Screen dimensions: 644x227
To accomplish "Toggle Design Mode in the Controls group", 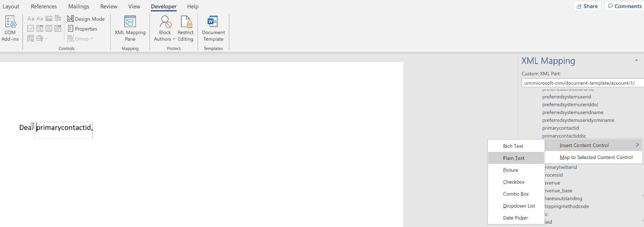I will click(x=86, y=19).
